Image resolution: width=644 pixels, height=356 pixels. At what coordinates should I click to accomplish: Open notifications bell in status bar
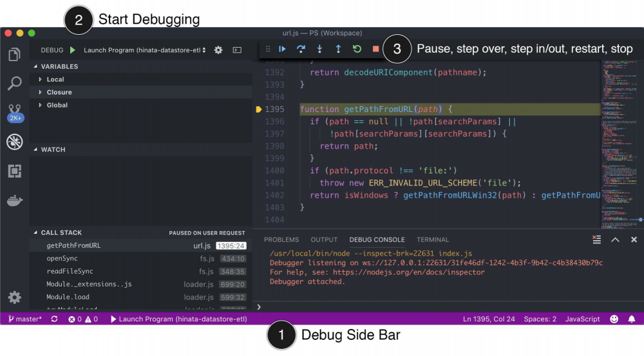pyautogui.click(x=632, y=319)
